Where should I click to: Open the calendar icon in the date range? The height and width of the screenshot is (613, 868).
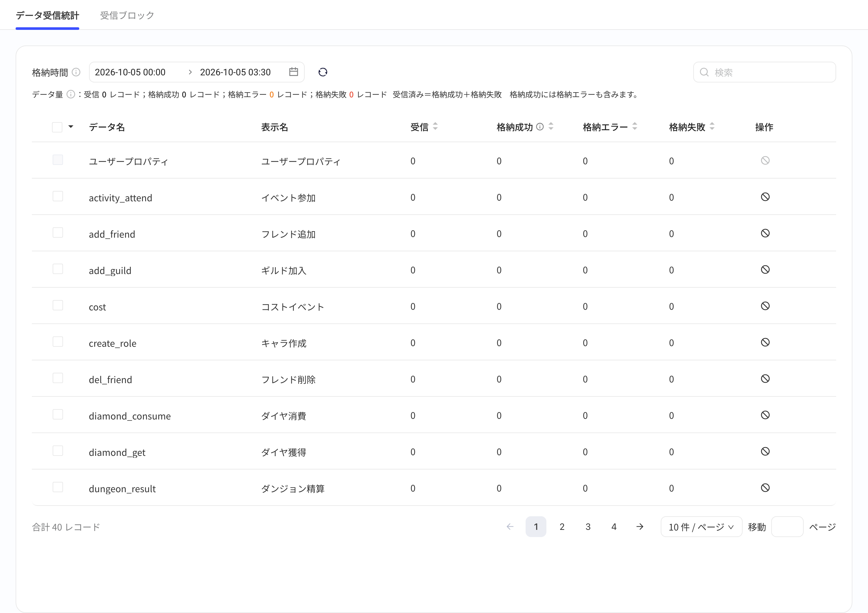pos(293,72)
